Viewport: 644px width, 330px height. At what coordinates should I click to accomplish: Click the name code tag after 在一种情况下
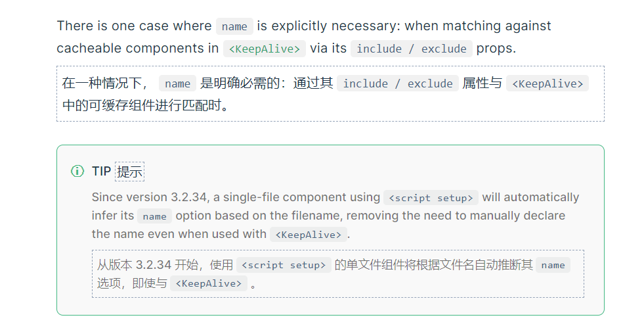click(177, 83)
